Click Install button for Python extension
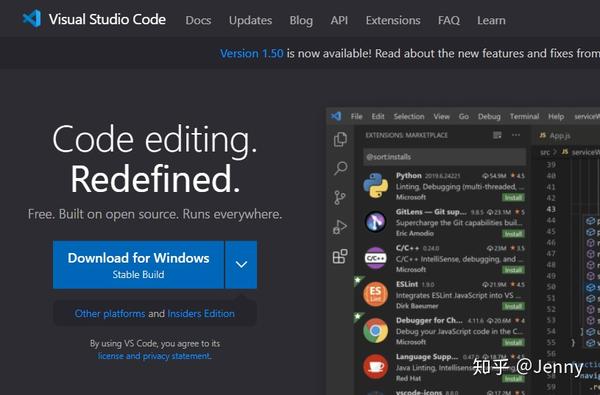600x395 pixels. coord(513,198)
